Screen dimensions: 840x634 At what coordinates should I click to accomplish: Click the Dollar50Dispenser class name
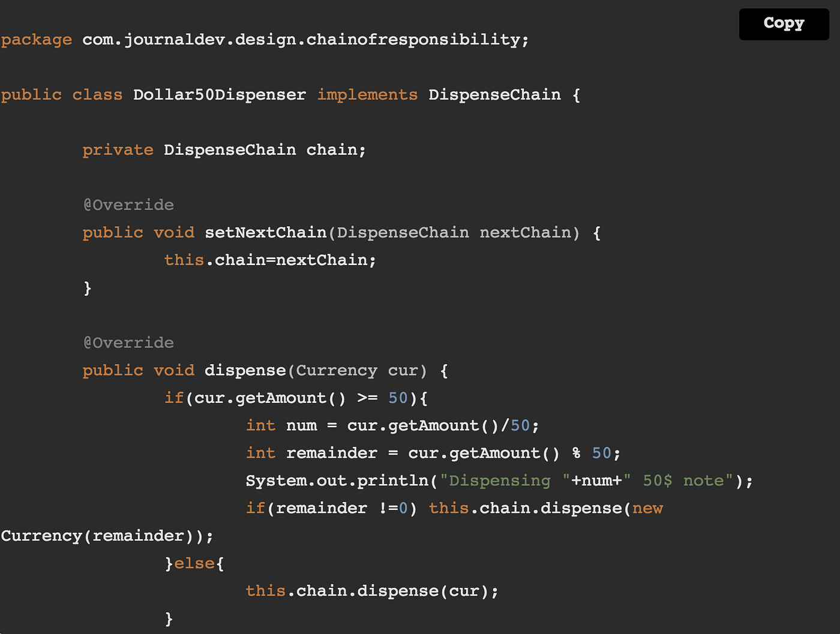tap(219, 94)
